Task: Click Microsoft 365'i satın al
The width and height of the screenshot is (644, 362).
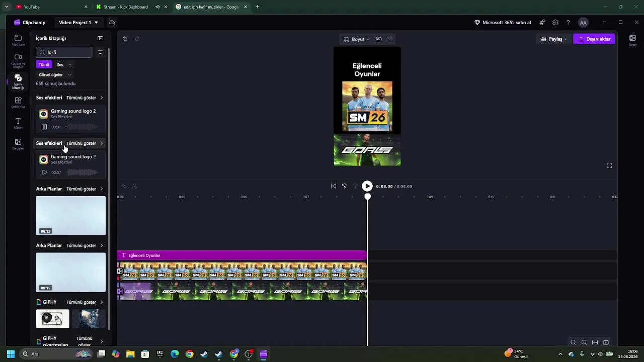Action: pos(503,23)
